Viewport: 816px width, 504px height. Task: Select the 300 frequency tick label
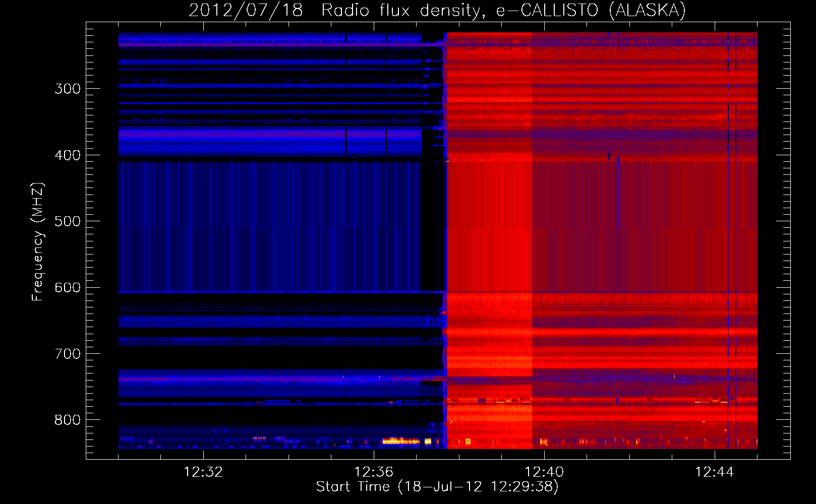68,89
